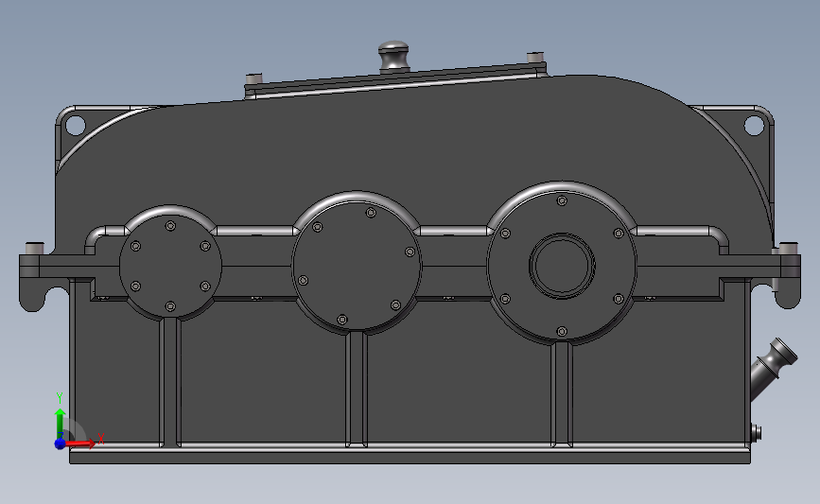Pick the bottom bolt on the middle bearing cover
The height and width of the screenshot is (504, 820).
click(342, 320)
